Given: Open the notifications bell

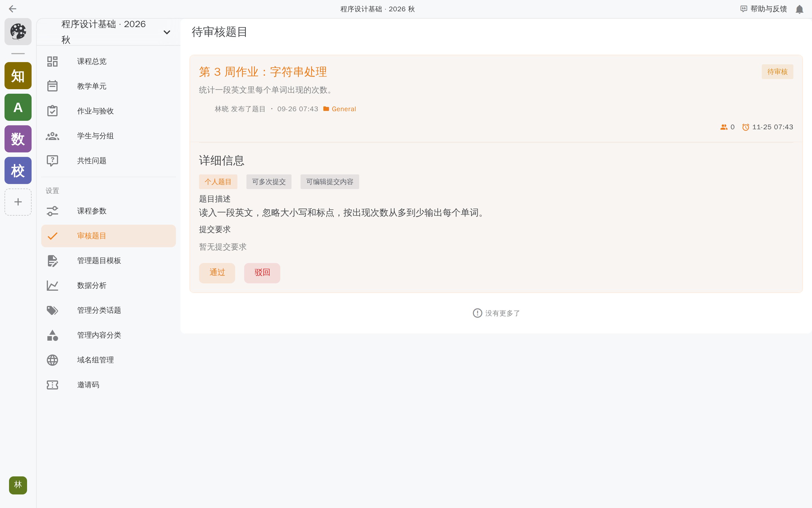Looking at the screenshot, I should pyautogui.click(x=799, y=9).
